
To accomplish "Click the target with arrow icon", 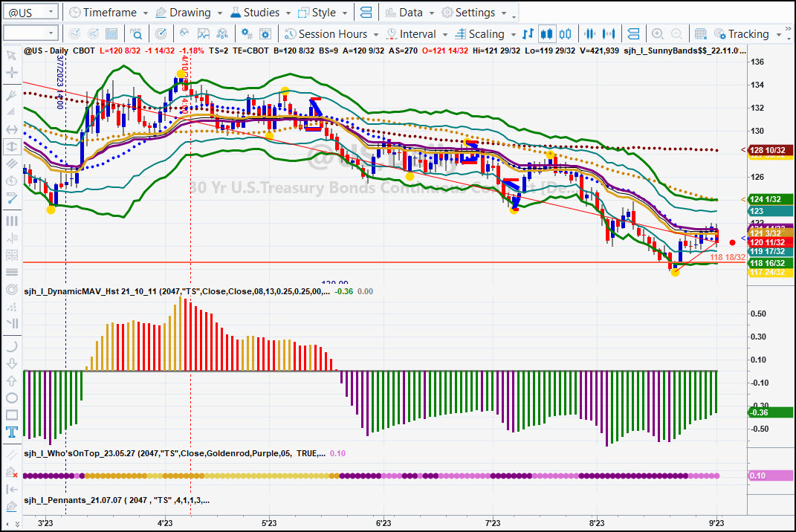I will (x=161, y=34).
